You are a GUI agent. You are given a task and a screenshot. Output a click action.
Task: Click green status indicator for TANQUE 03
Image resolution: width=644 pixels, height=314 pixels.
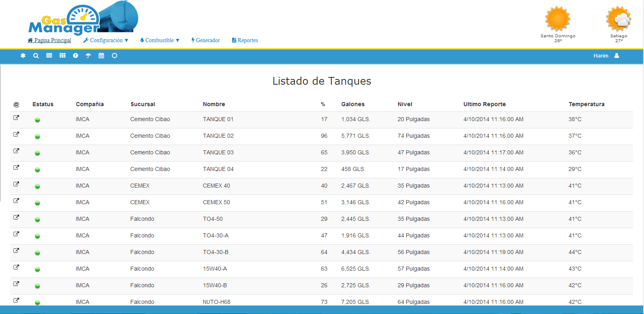coord(37,153)
